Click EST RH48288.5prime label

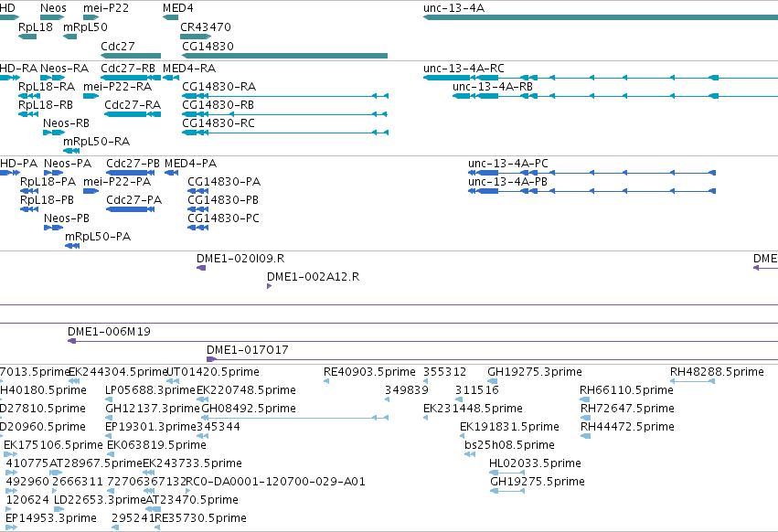click(x=717, y=372)
